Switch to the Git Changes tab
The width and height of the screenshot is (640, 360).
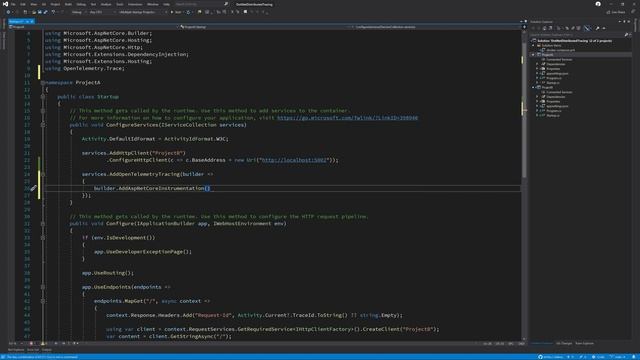coord(564,343)
